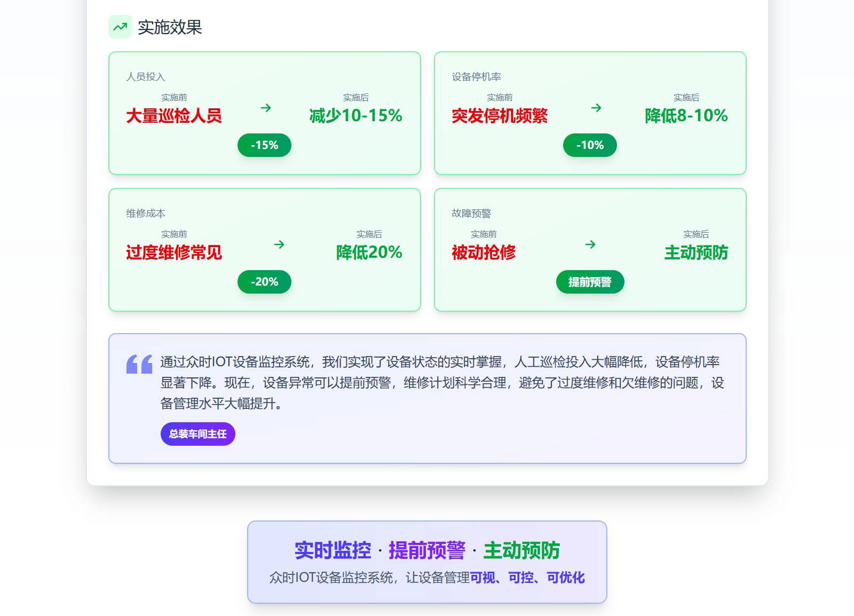Screen dimensions: 854x616
Task: Click the green 降低8-10% result text
Action: (x=686, y=116)
